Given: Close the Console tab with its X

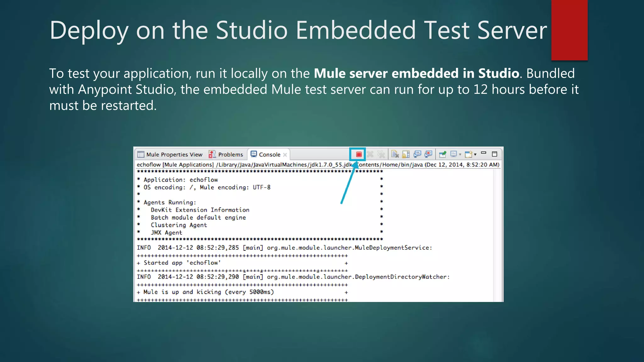Looking at the screenshot, I should 285,155.
